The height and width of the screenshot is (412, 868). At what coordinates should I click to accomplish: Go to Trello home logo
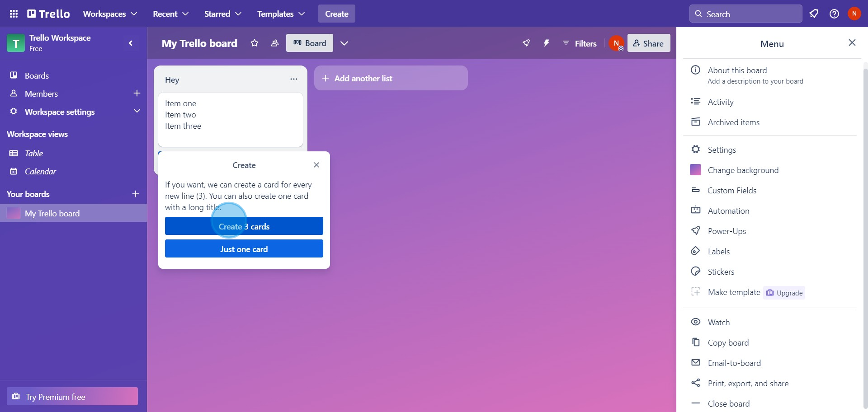click(x=48, y=14)
